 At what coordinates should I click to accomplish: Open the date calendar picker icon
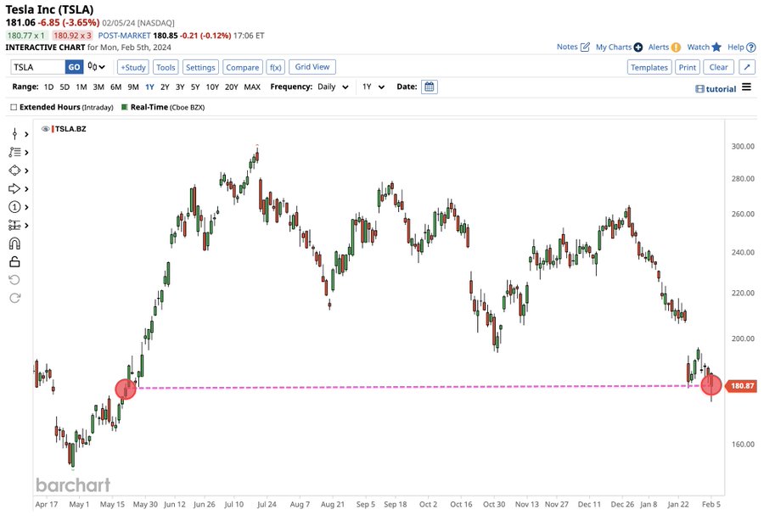[x=430, y=87]
